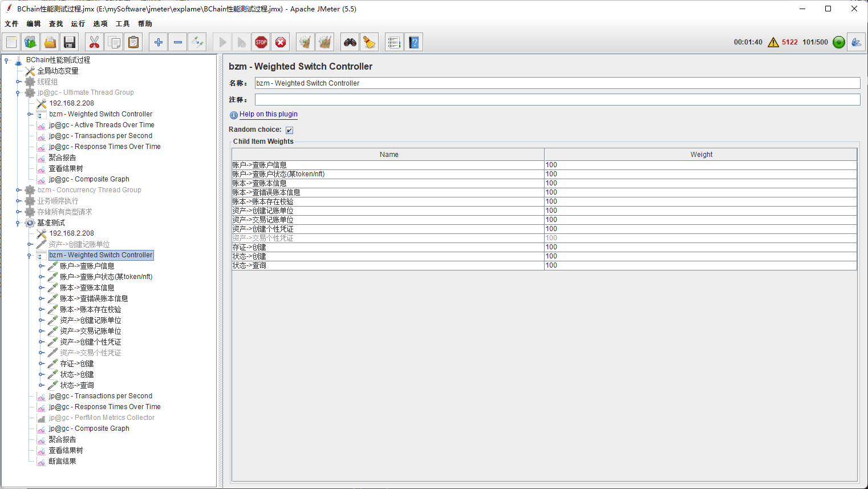Collapse the 基准测试 tree node

pyautogui.click(x=18, y=223)
